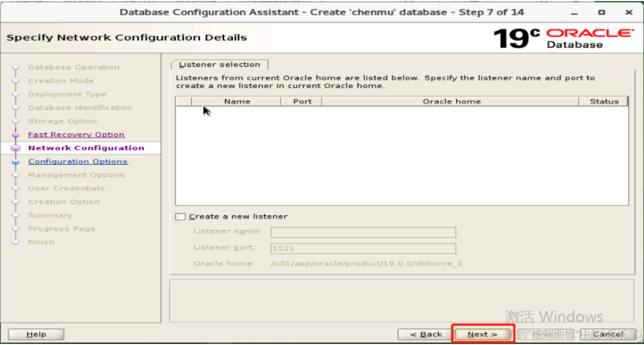
Task: Open the Fast Recovery Option step link
Action: click(76, 134)
